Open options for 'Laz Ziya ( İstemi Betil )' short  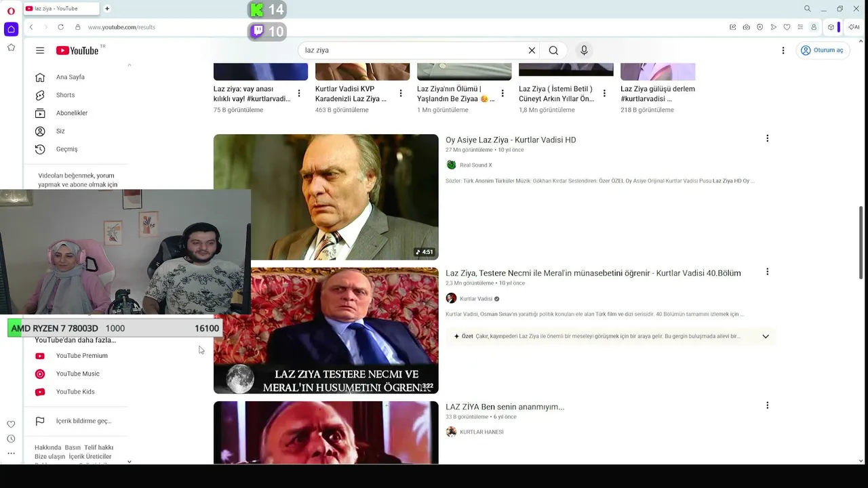coord(604,94)
